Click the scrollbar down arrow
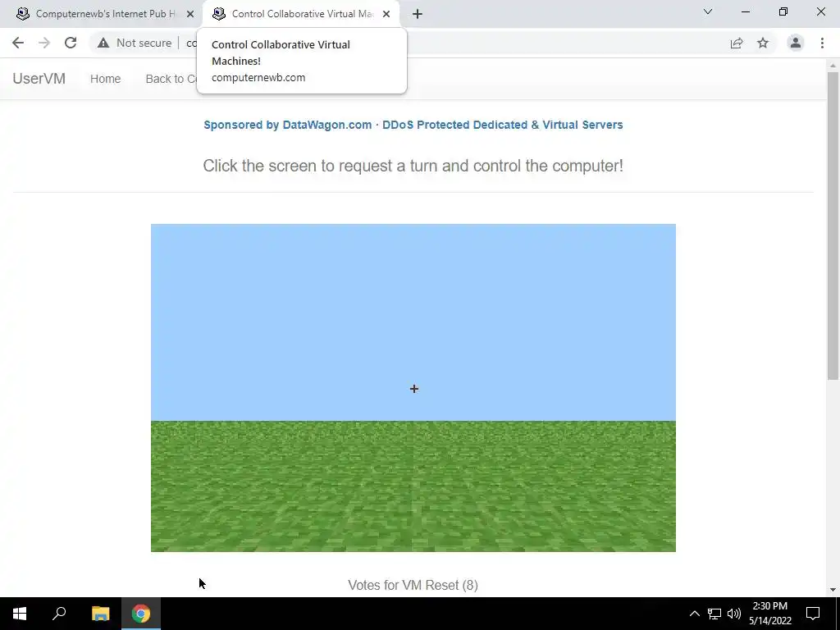Image resolution: width=840 pixels, height=630 pixels. click(833, 590)
